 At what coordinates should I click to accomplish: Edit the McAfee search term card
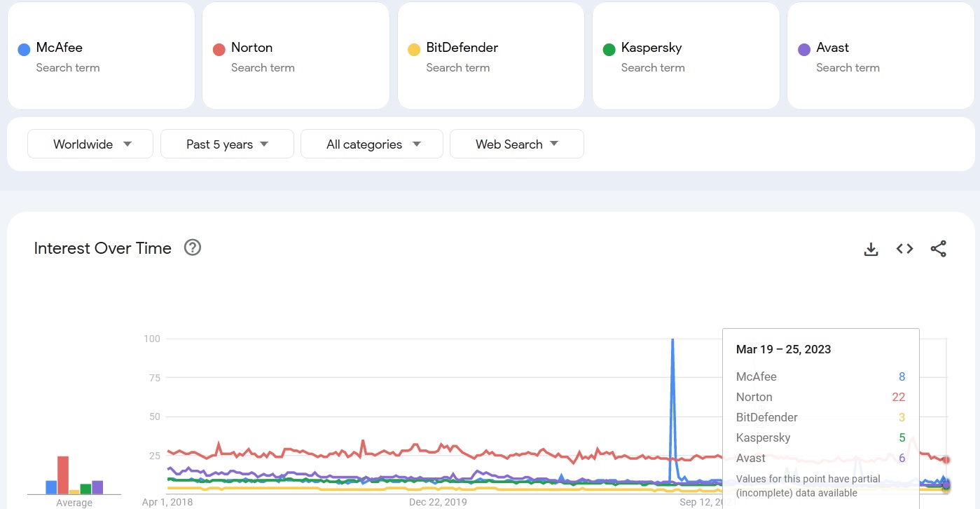click(x=101, y=56)
